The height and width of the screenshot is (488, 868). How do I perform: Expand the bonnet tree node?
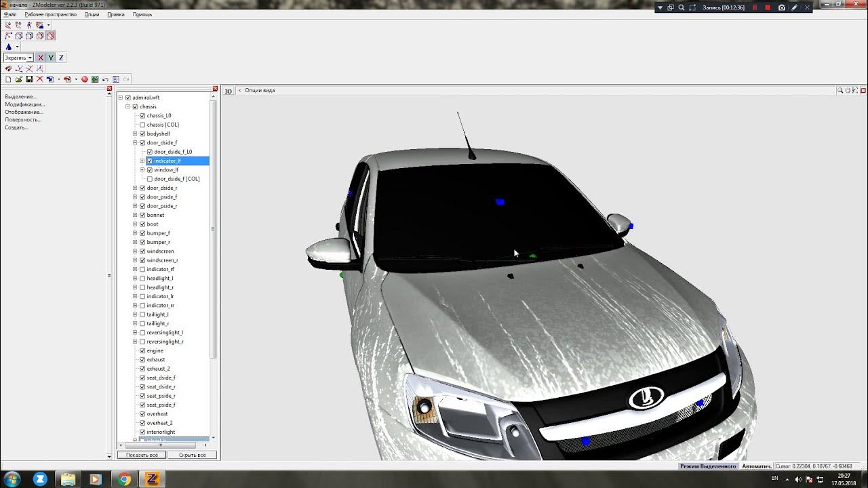[135, 215]
